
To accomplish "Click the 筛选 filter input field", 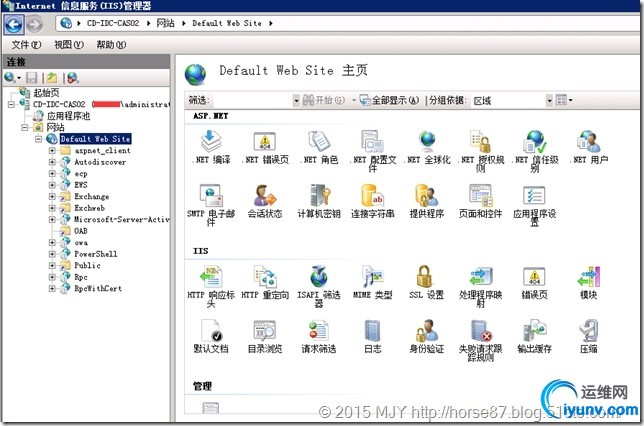I will [253, 101].
